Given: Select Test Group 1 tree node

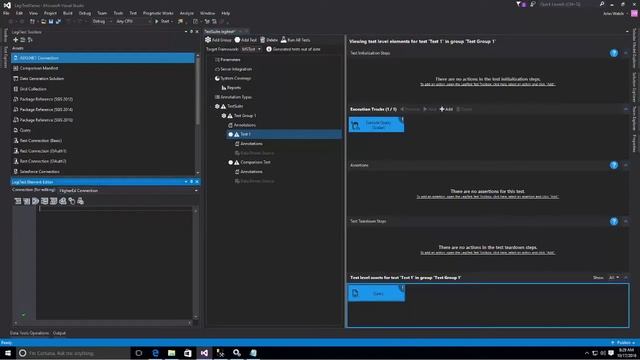Looking at the screenshot, I should coord(245,116).
